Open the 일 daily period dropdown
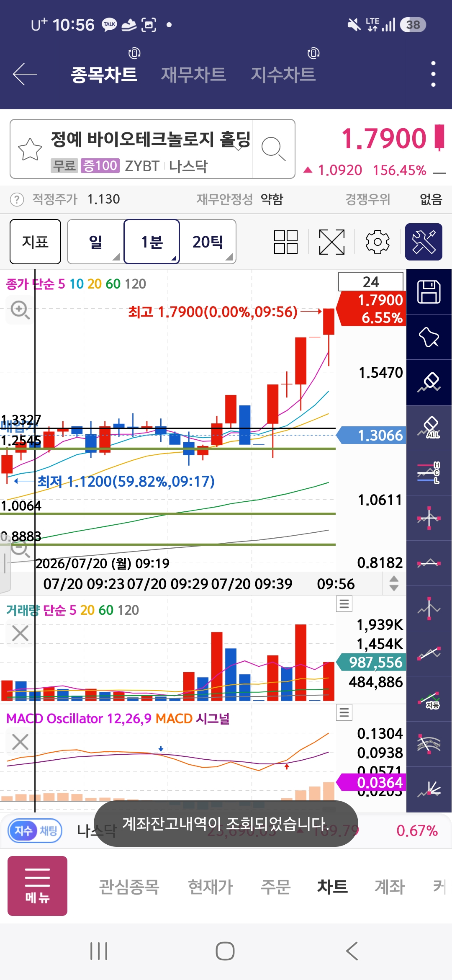The height and width of the screenshot is (980, 452). pyautogui.click(x=95, y=242)
